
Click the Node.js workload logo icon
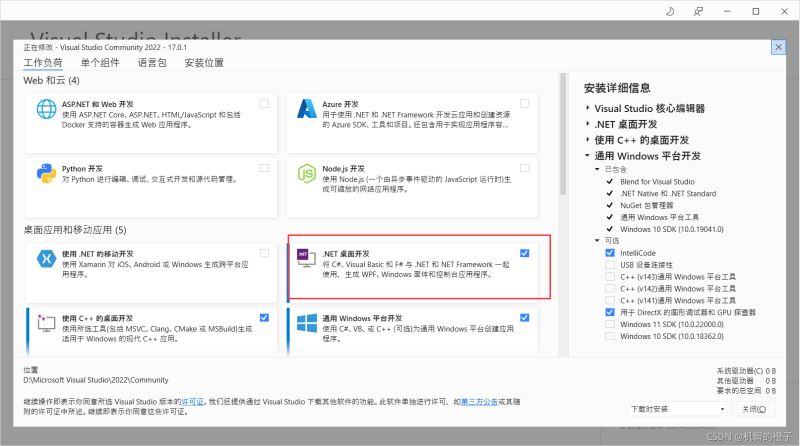[307, 174]
